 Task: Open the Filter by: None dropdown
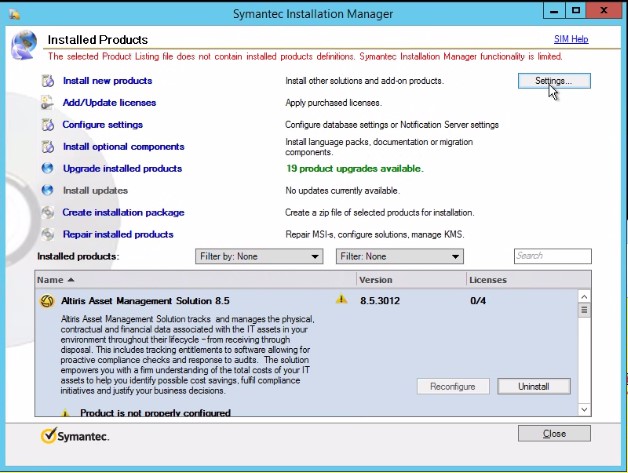(x=259, y=256)
